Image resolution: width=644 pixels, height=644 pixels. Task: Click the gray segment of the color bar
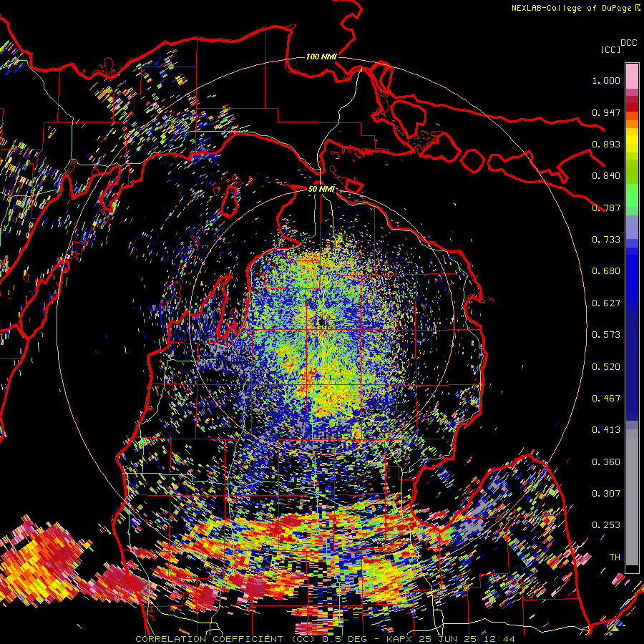[632, 497]
